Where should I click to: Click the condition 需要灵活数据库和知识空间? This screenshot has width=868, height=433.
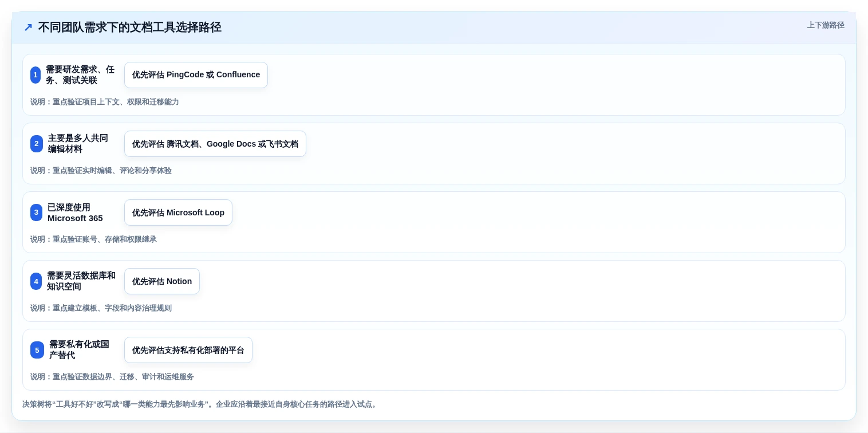(81, 281)
